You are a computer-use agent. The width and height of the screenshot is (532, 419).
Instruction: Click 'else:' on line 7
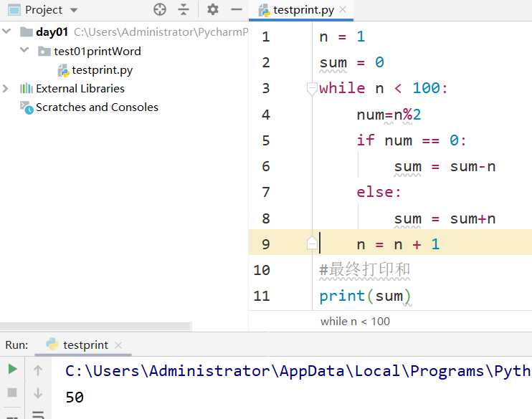pos(379,192)
